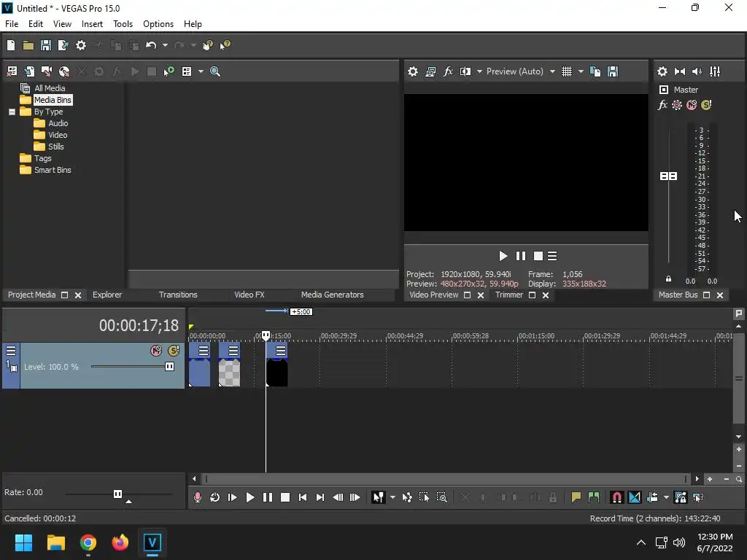Screen dimensions: 747x560
Task: Select the Smart Bins folder
Action: (x=53, y=170)
